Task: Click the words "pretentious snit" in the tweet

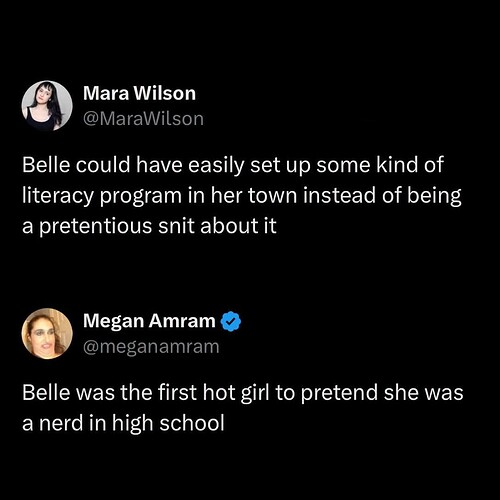Action: 117,227
